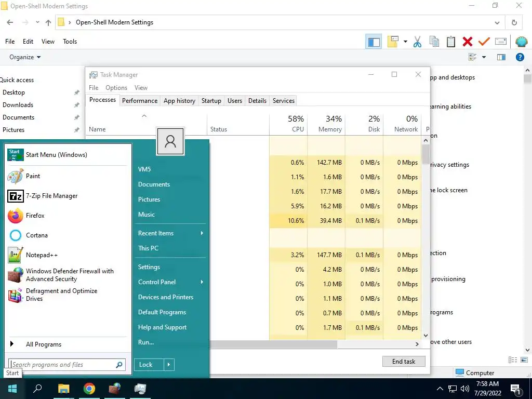The image size is (532, 399).
Task: Open the view options dropdown arrow
Action: click(x=484, y=57)
